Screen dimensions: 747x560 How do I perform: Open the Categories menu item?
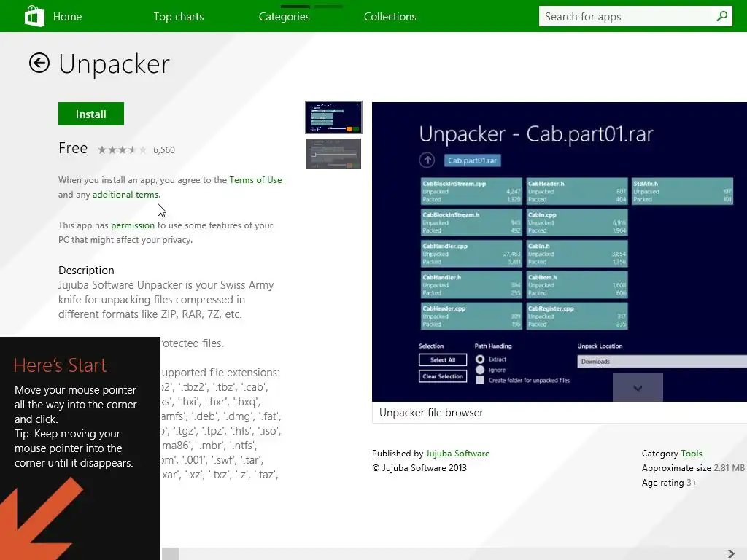285,17
